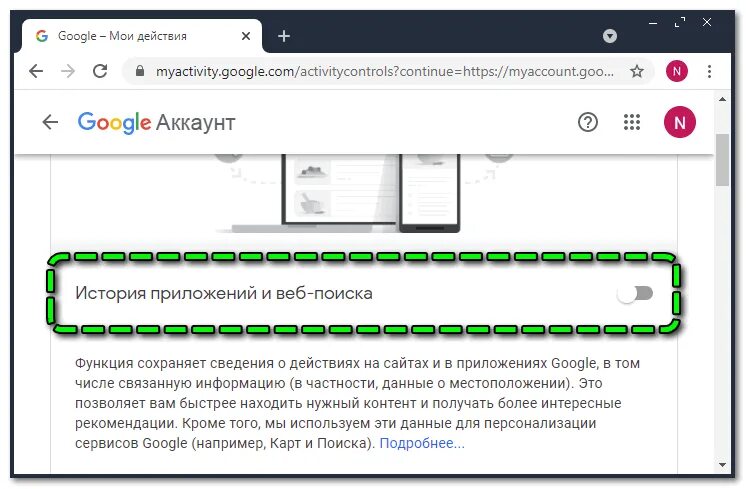The height and width of the screenshot is (489, 746).
Task: Open the Google apps grid
Action: [x=632, y=122]
